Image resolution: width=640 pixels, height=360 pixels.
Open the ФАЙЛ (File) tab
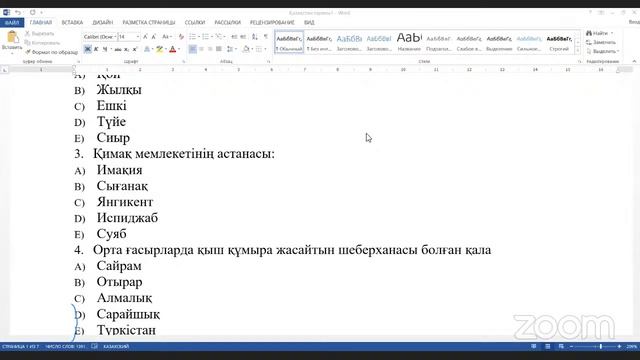12,22
